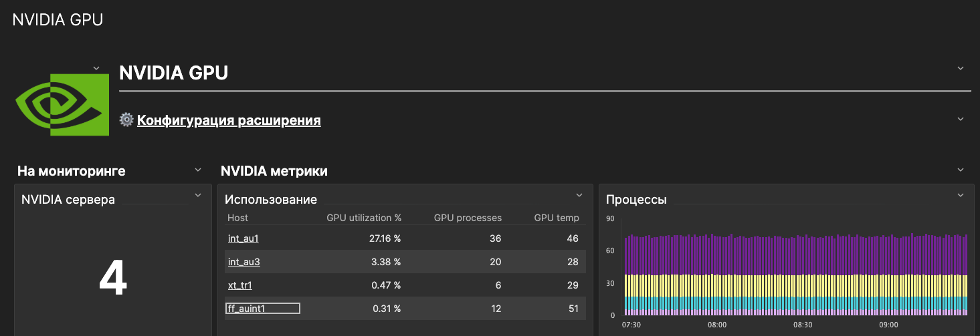Open the Конфигурация расширения tile chevron menu
980x336 pixels.
point(961,119)
